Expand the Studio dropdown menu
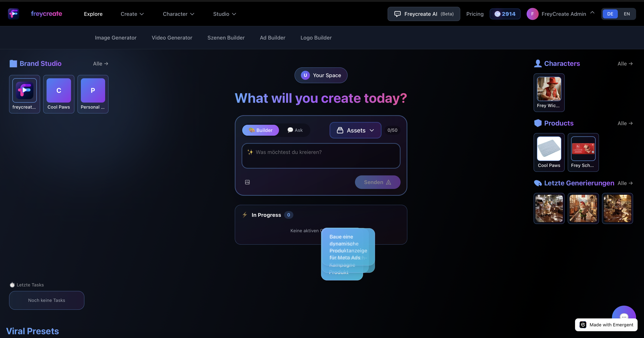The height and width of the screenshot is (338, 644). point(225,14)
